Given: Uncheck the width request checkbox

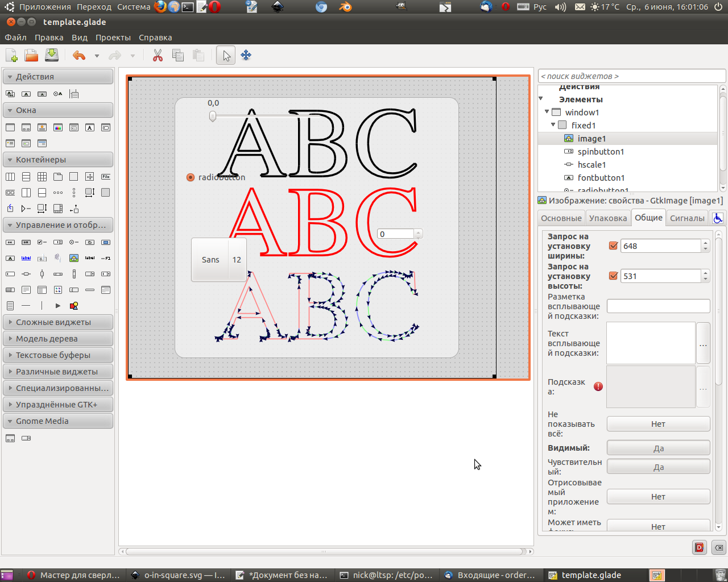Looking at the screenshot, I should [613, 246].
